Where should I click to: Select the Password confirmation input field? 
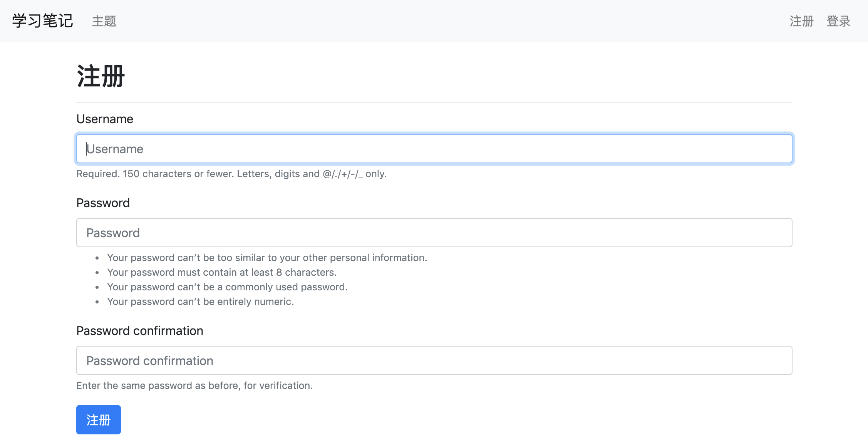(x=434, y=360)
